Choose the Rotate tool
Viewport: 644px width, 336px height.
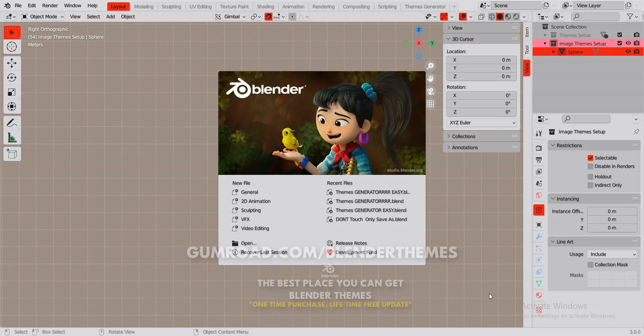(x=12, y=77)
